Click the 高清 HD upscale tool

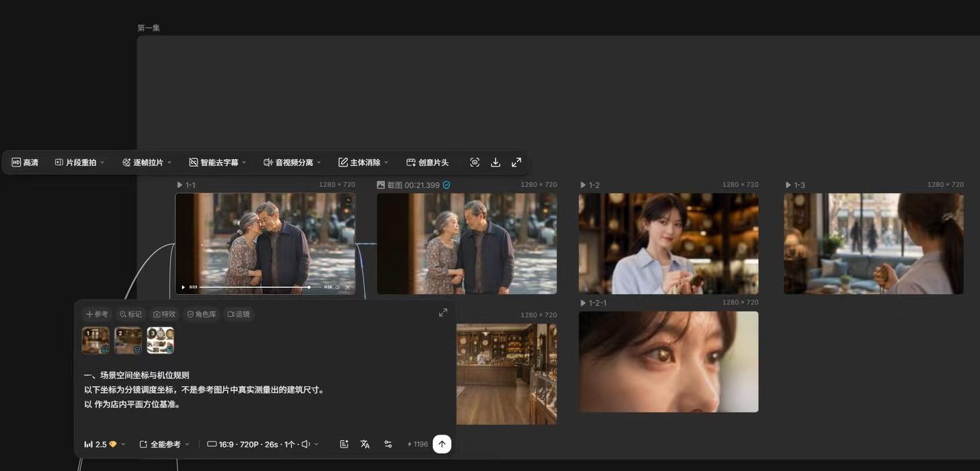(25, 163)
